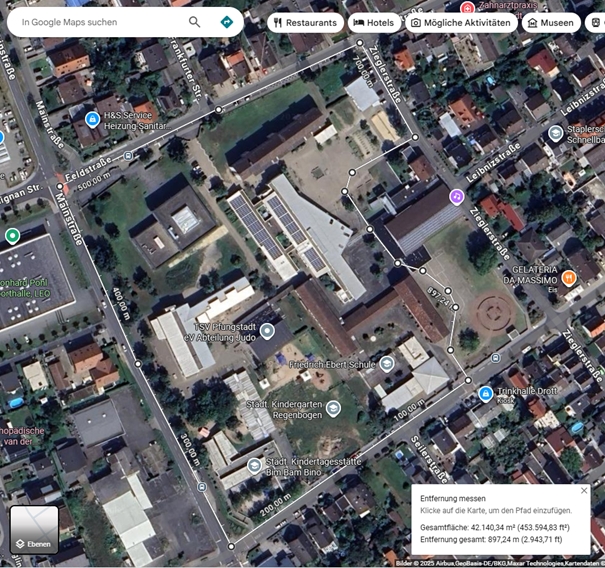Click the Trinkhalle Drott kiosk marker
This screenshot has width=605, height=568.
(486, 393)
